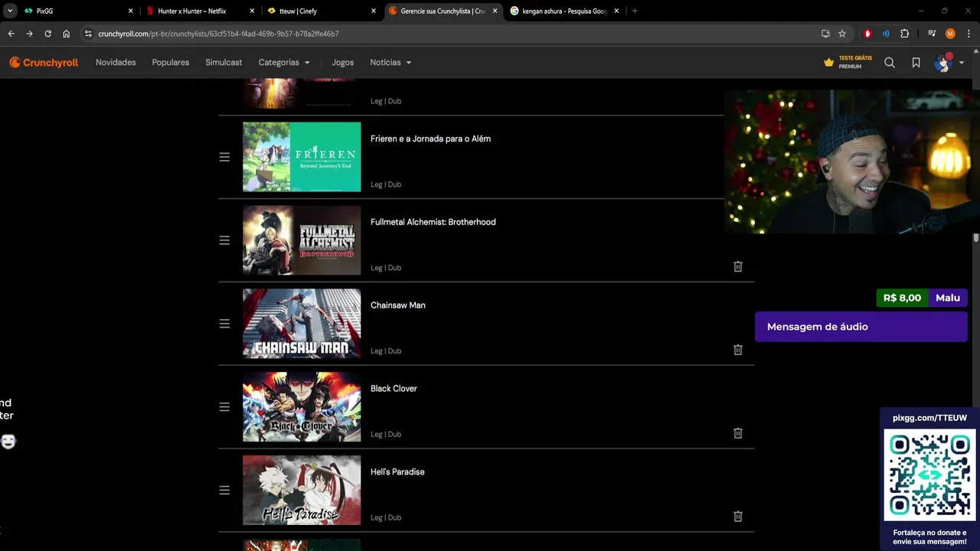Screen dimensions: 980x551
Task: Select the drag handle for Chainsaw Man
Action: (x=224, y=324)
